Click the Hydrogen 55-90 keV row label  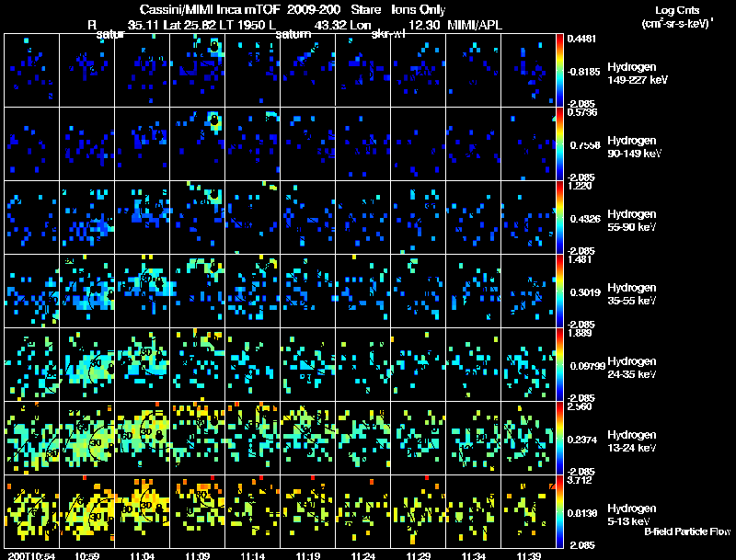click(x=632, y=221)
